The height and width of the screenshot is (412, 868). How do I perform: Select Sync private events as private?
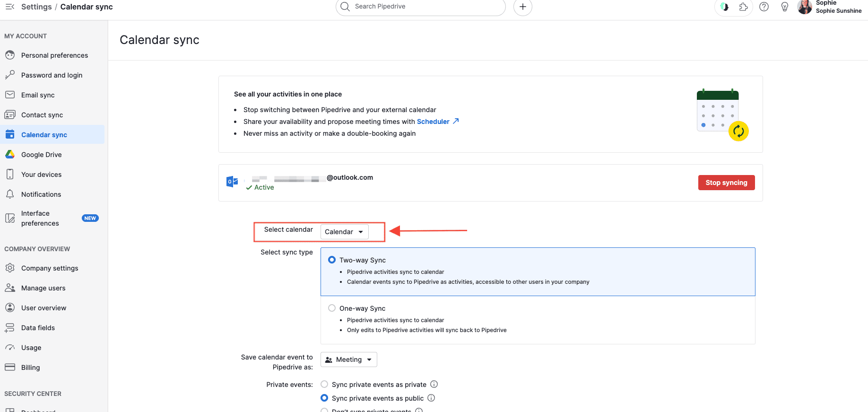[x=324, y=384]
